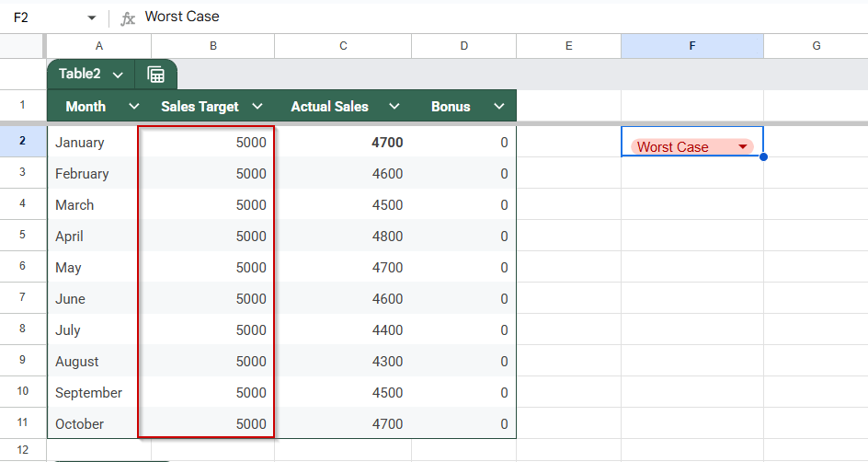The height and width of the screenshot is (462, 868).
Task: Select row 2 header
Action: click(23, 141)
